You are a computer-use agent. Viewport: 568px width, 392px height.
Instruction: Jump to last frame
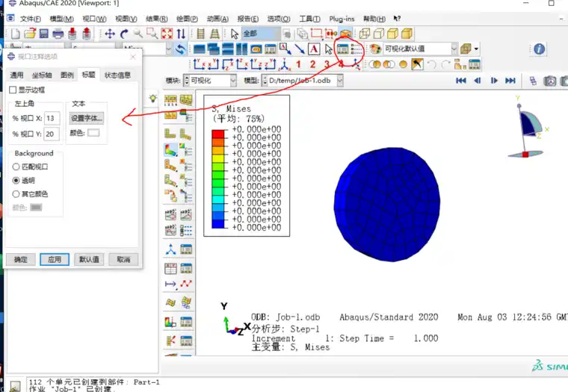(510, 81)
